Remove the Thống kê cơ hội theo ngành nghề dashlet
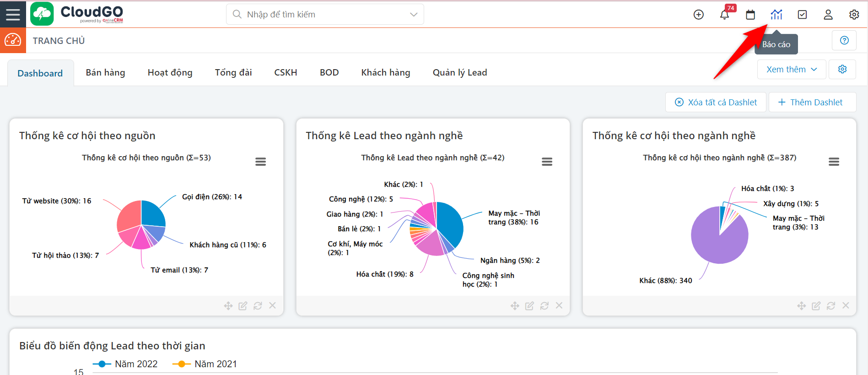The image size is (868, 375). pyautogui.click(x=846, y=305)
